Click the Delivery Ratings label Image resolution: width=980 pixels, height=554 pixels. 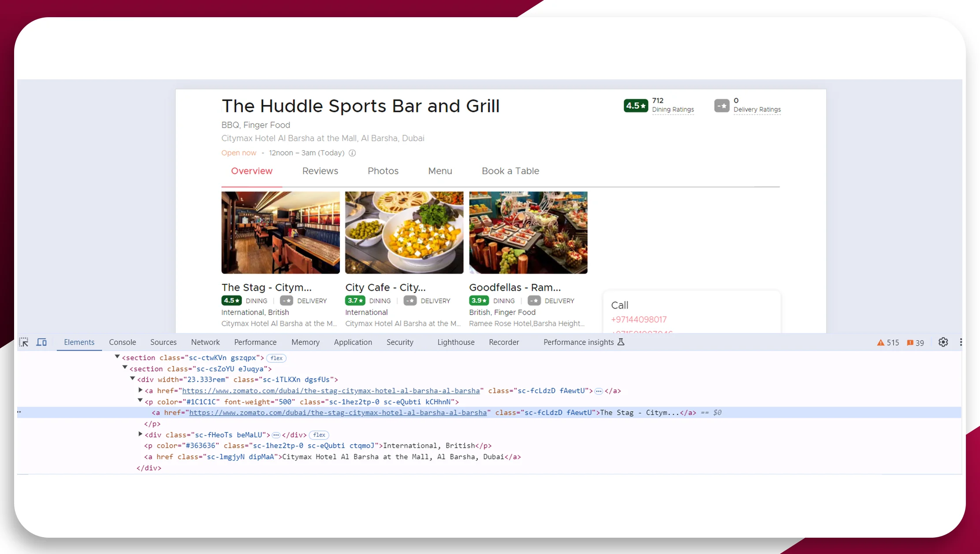tap(757, 109)
